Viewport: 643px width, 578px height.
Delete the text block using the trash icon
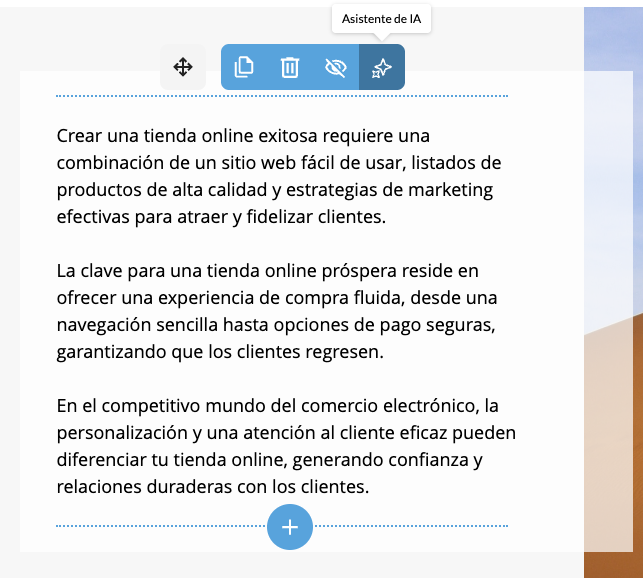click(x=289, y=67)
